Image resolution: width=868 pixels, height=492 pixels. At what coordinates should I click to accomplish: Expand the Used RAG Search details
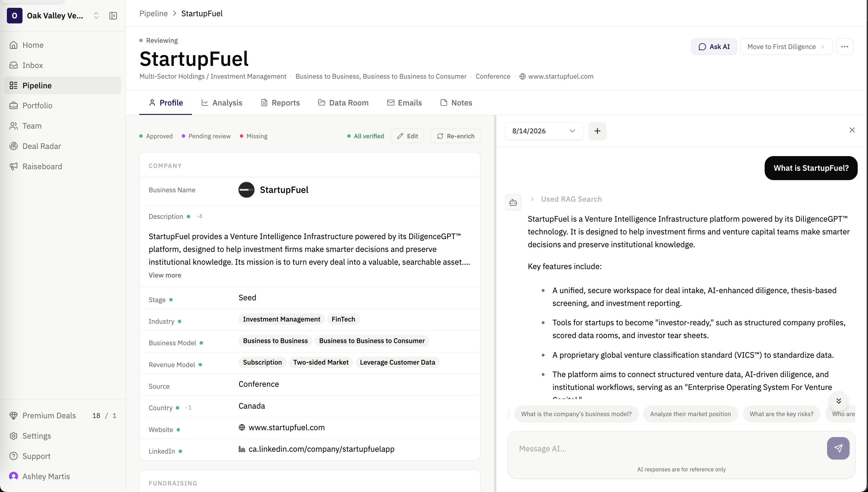pyautogui.click(x=567, y=199)
